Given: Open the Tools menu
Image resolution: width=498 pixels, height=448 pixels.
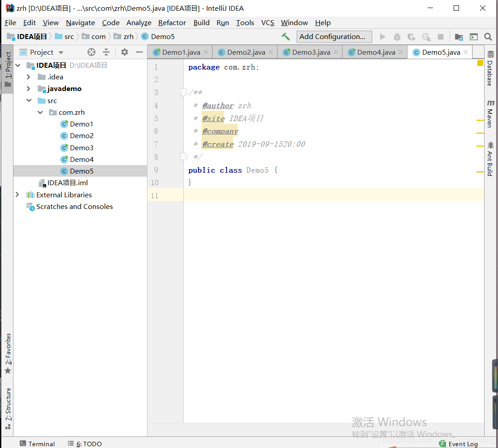Looking at the screenshot, I should coord(245,23).
